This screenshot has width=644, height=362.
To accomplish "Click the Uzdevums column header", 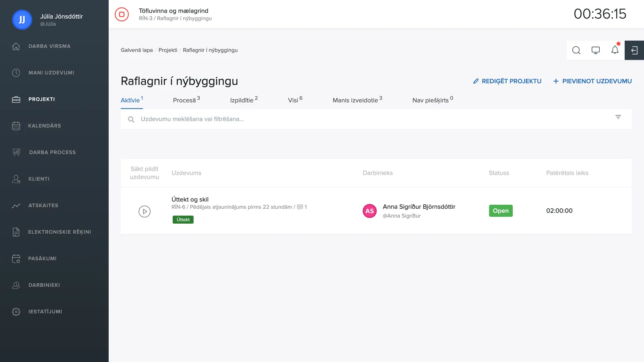I will pyautogui.click(x=186, y=173).
